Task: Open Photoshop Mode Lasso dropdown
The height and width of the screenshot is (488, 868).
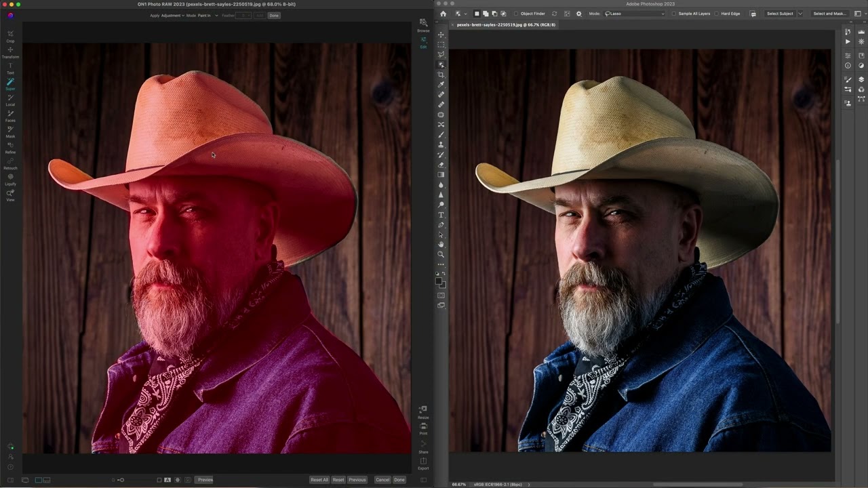Action: [634, 14]
